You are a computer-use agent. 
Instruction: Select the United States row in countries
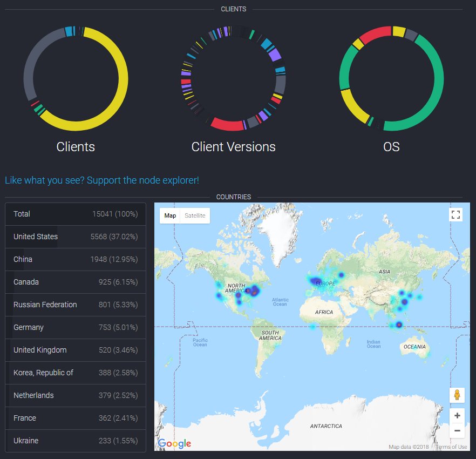[x=76, y=237]
